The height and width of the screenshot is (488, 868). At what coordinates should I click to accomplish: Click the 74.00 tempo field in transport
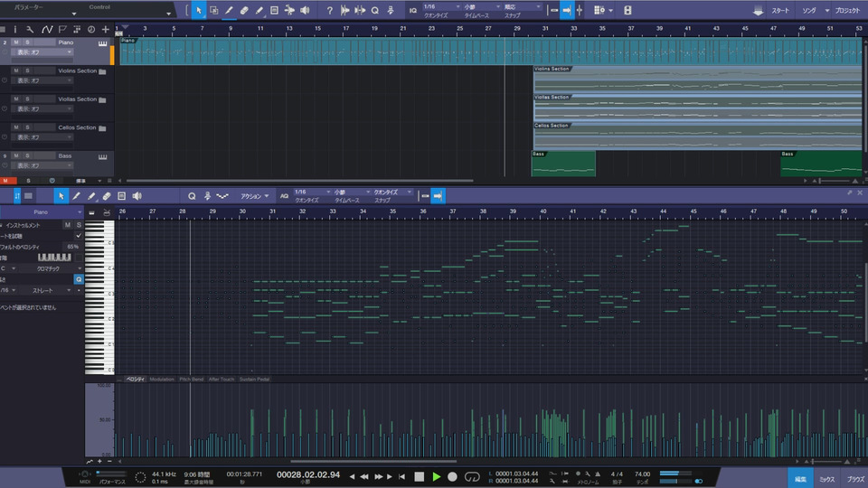[642, 474]
